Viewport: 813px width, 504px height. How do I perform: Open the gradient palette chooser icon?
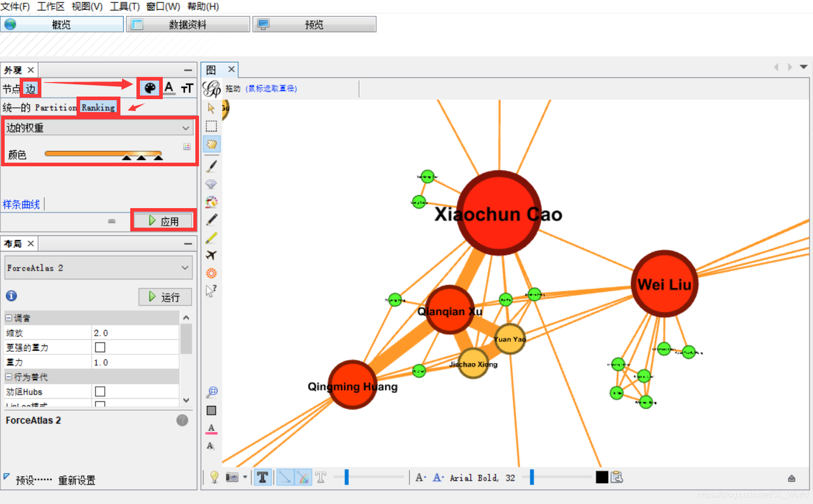[x=187, y=147]
